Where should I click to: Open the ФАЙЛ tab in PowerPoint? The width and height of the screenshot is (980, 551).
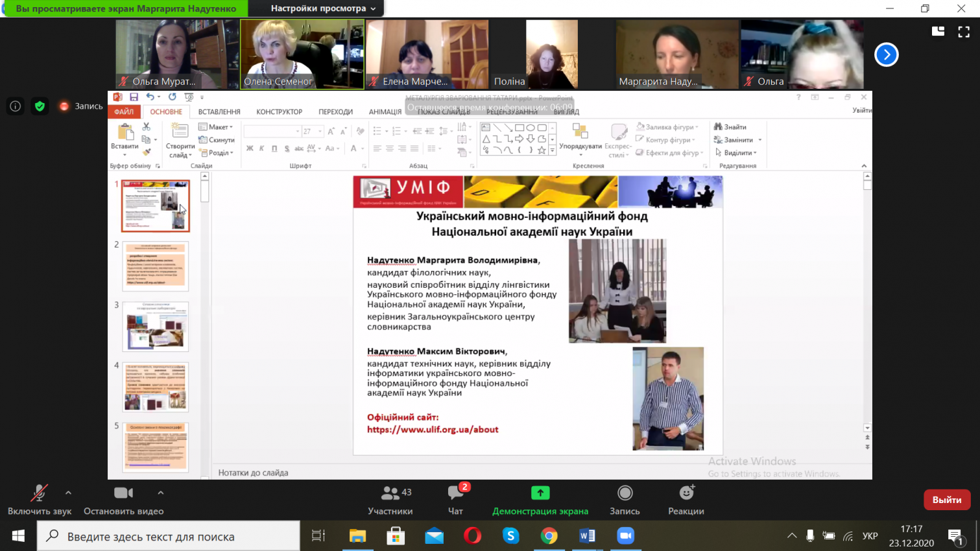[x=124, y=111]
